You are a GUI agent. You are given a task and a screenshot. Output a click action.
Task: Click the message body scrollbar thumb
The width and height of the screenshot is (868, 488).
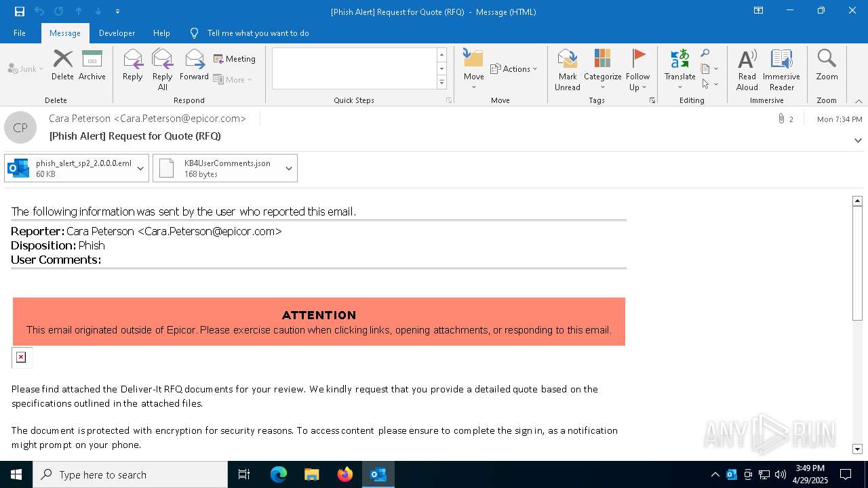pyautogui.click(x=857, y=263)
